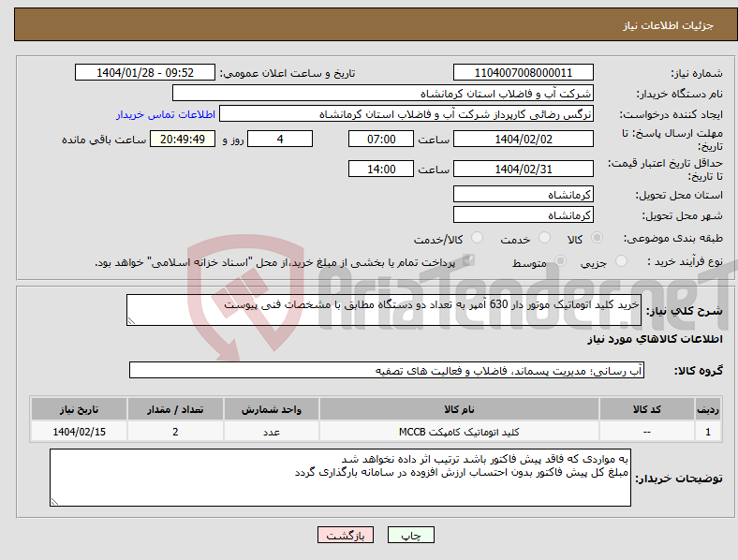Open buyer contact information link
The image size is (738, 560).
point(166,114)
